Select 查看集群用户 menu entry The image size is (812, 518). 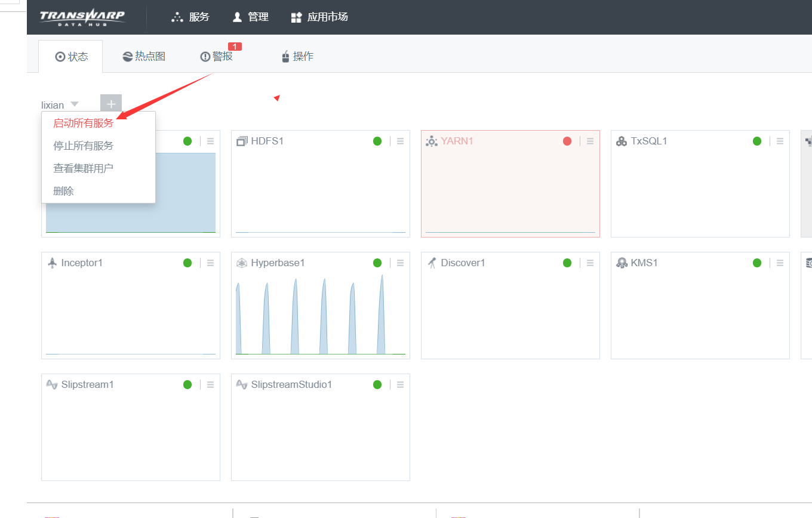(x=83, y=168)
